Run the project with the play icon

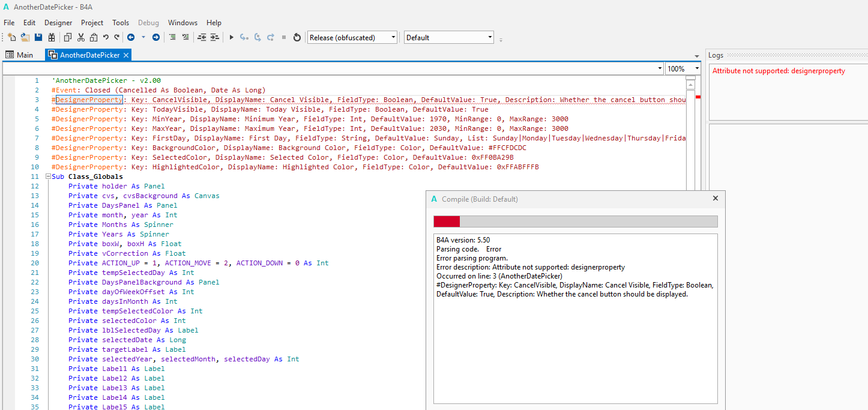232,37
